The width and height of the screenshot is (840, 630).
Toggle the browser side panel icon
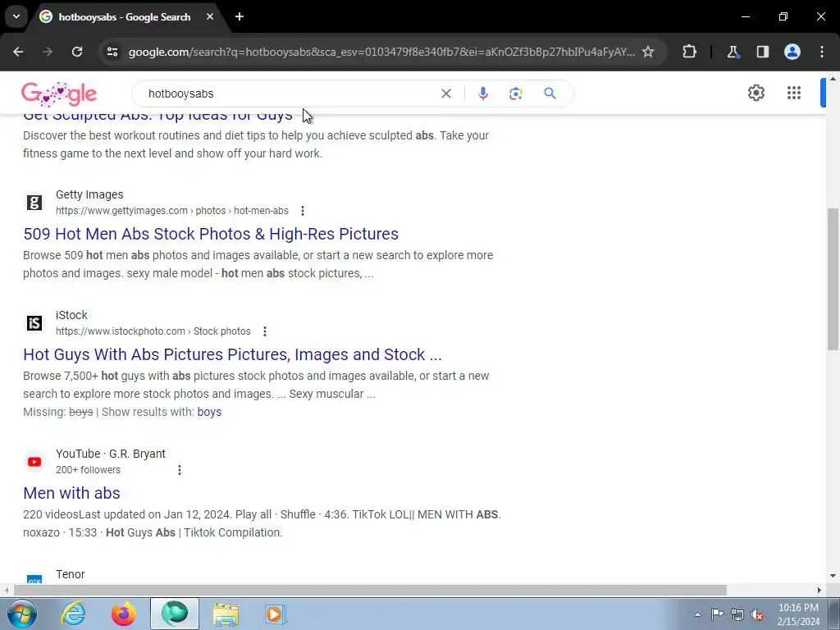click(763, 52)
